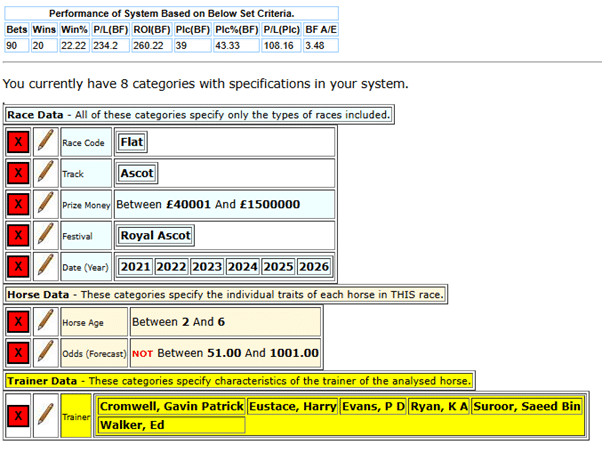The height and width of the screenshot is (453, 602).
Task: Select trainer Evans, P D
Action: [x=373, y=407]
